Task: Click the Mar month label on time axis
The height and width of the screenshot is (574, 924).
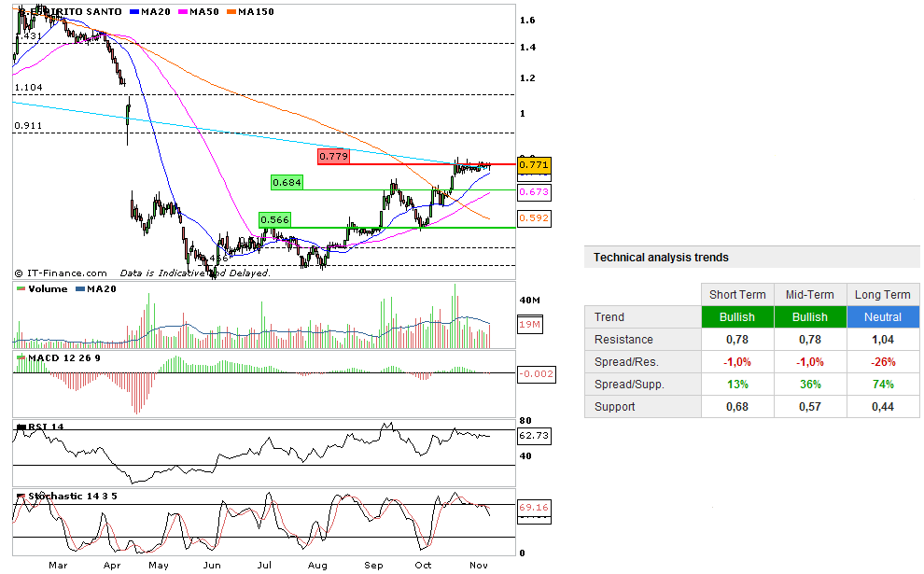Action: click(x=58, y=566)
